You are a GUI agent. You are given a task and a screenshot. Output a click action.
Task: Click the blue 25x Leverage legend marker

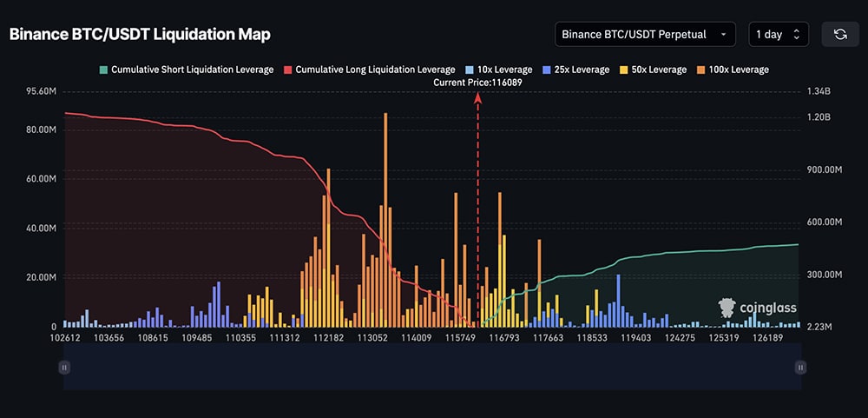click(x=546, y=70)
